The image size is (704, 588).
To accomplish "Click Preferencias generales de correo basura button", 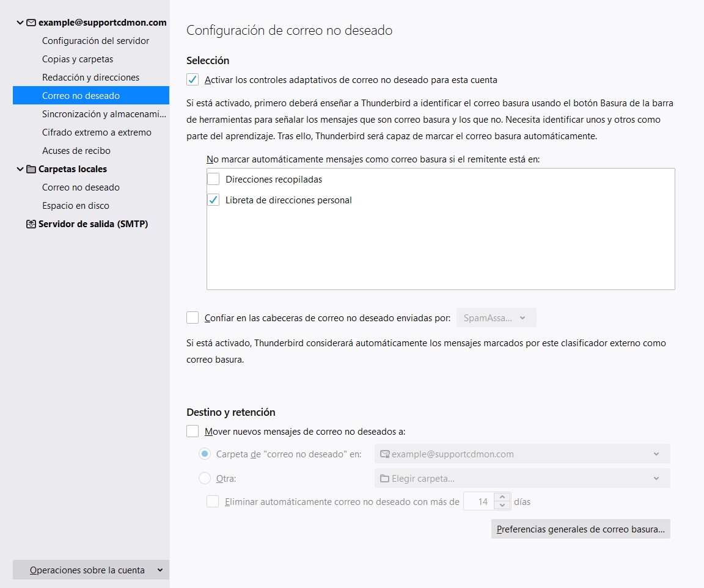I will pyautogui.click(x=580, y=529).
